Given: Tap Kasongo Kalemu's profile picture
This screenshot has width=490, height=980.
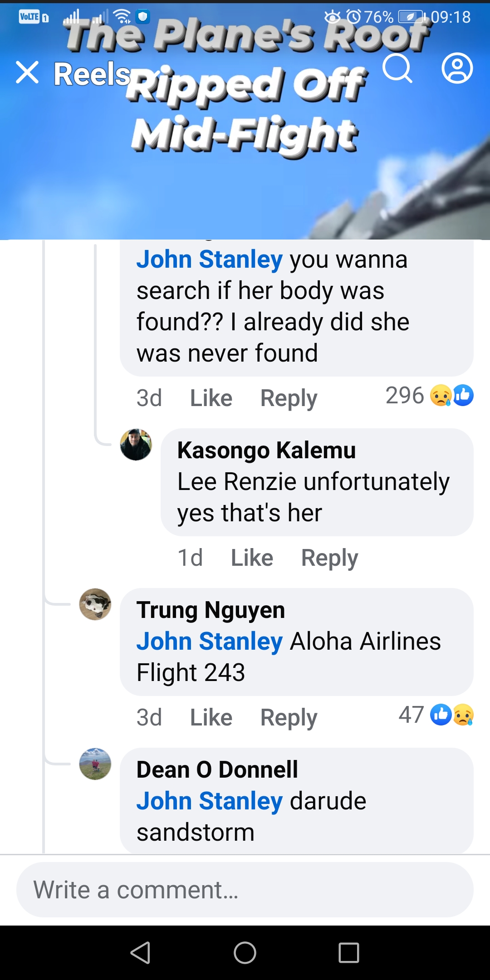Looking at the screenshot, I should (x=136, y=445).
